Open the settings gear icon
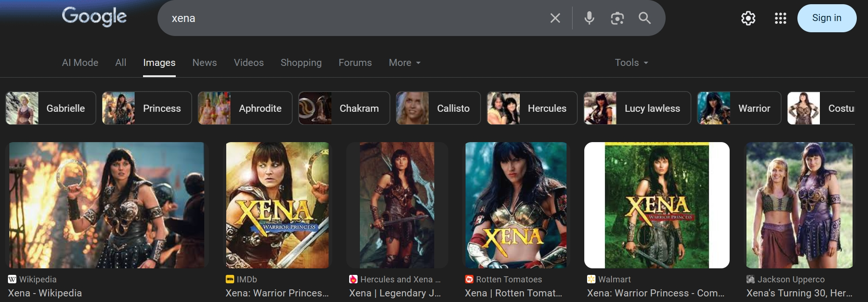 748,18
